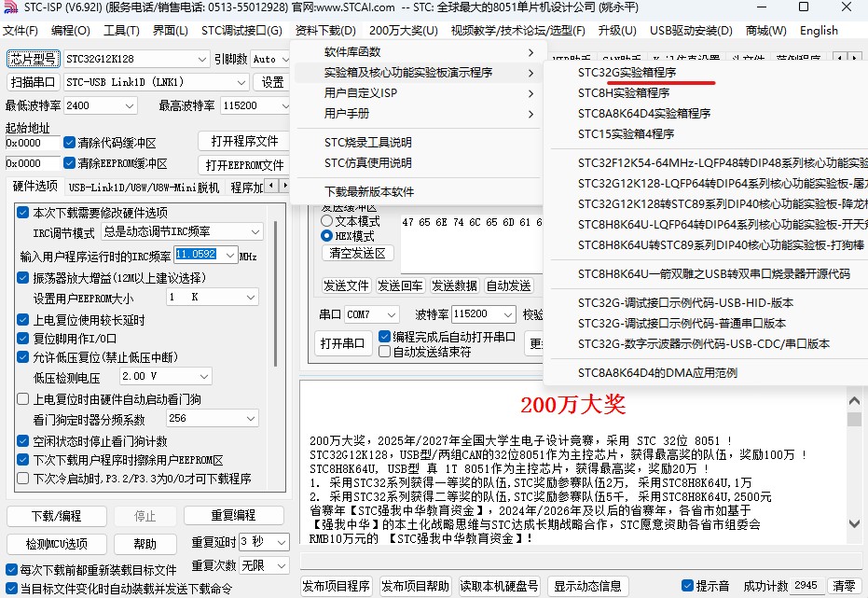868x598 pixels.
Task: Click the 清零 success counter button
Action: (844, 586)
